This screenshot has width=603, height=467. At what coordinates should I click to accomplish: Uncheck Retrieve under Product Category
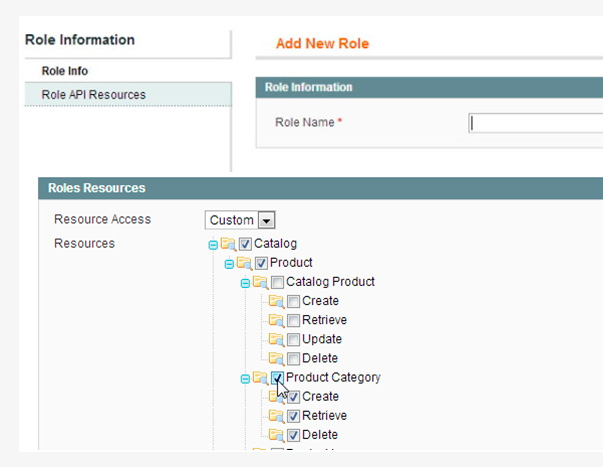pyautogui.click(x=293, y=416)
